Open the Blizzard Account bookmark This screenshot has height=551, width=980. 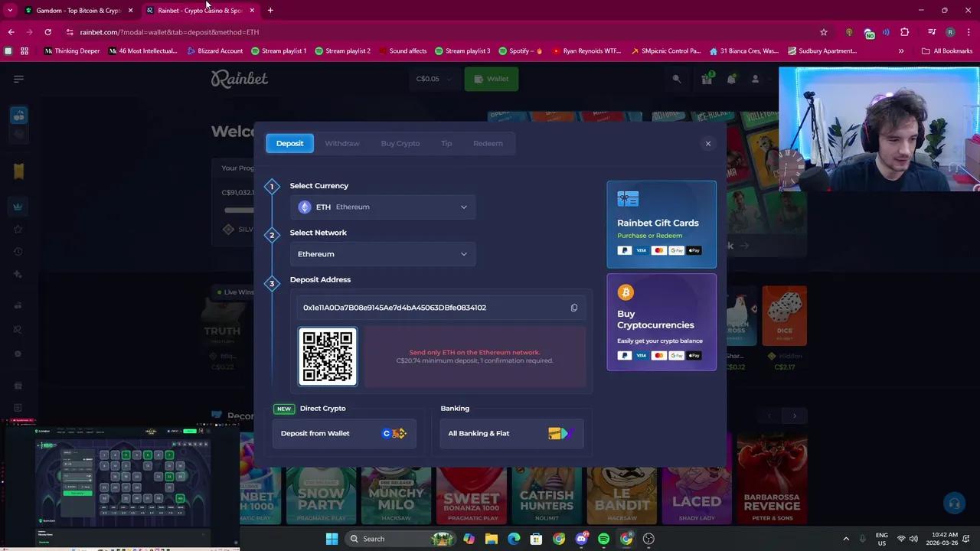(215, 51)
